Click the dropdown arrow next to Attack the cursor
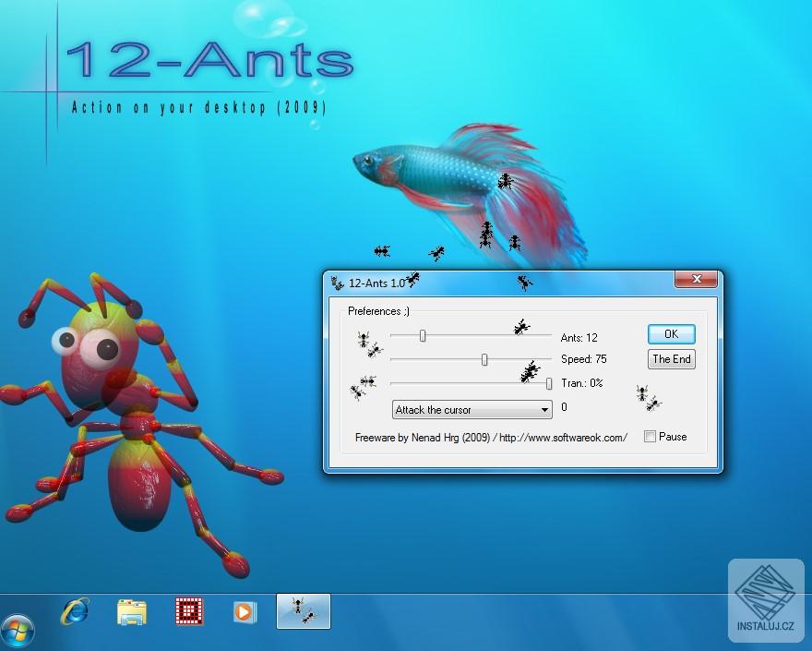 (543, 409)
